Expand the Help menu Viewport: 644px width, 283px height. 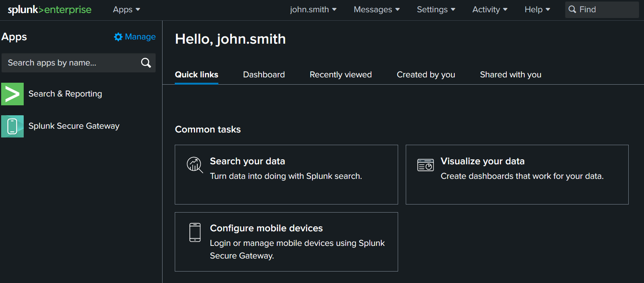(x=537, y=10)
